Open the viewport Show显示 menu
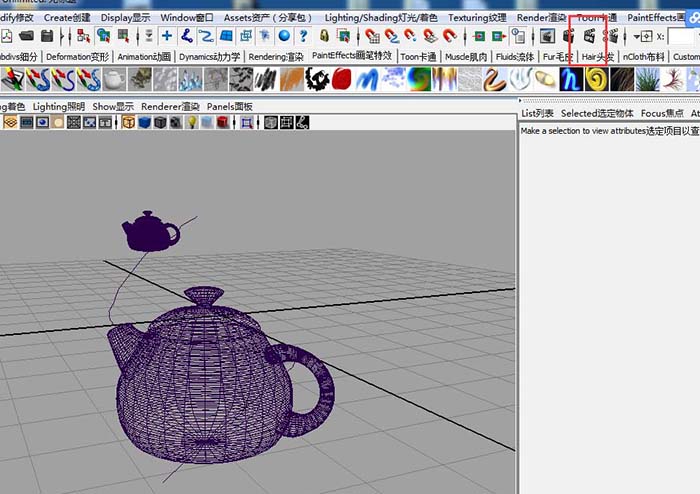This screenshot has width=700, height=494. click(113, 107)
